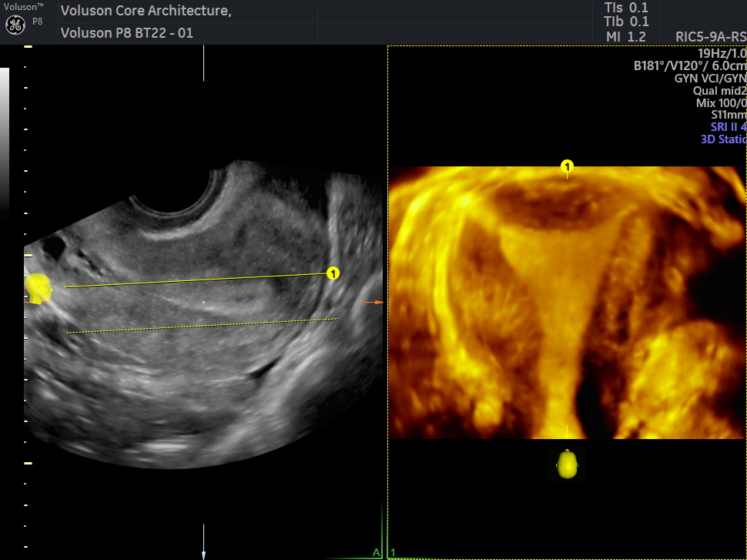Click blue arrow marker at bottom of scan
Screen dimensions: 747x560
pos(203,553)
